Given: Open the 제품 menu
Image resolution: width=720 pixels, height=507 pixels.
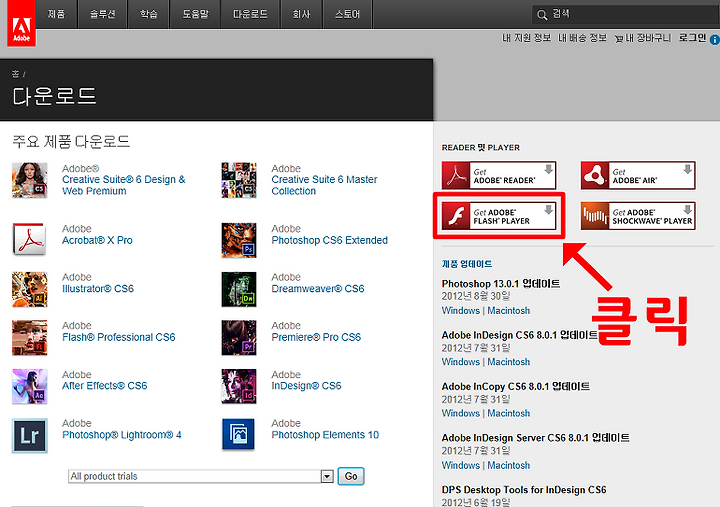Looking at the screenshot, I should [x=56, y=14].
